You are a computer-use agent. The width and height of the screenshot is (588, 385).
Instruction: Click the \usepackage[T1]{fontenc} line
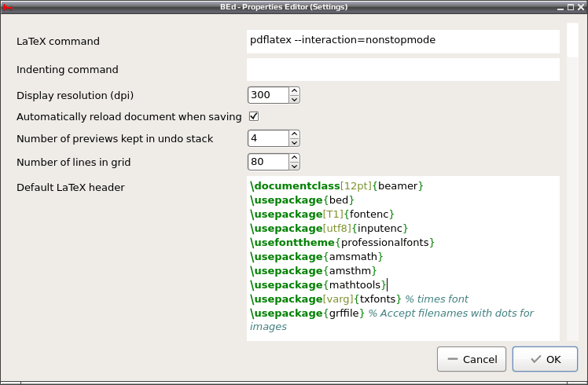(x=322, y=214)
